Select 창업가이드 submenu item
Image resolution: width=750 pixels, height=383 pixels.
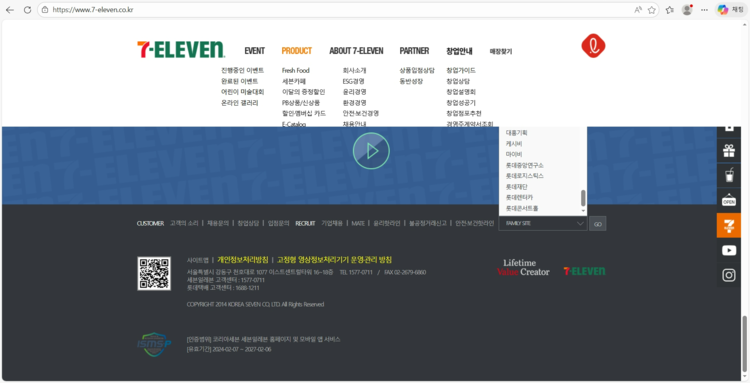click(461, 70)
